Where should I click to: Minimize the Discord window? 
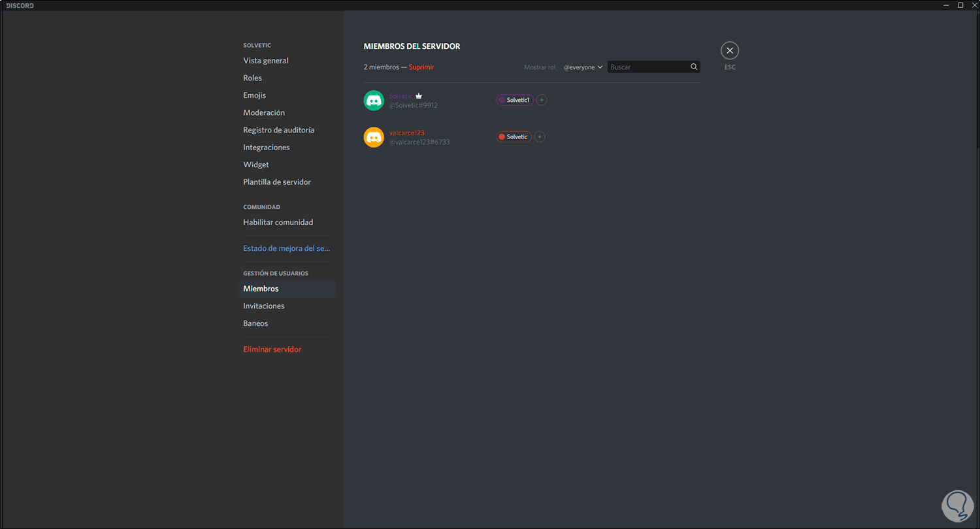coord(947,5)
